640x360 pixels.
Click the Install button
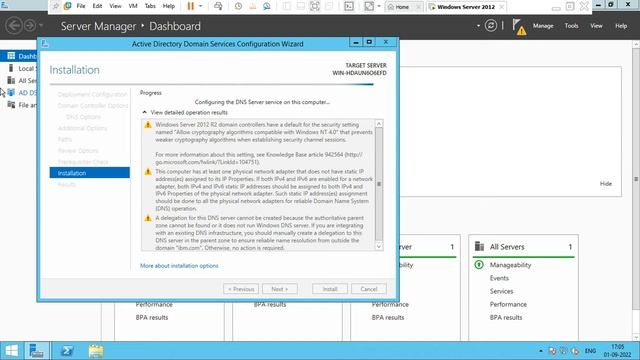point(330,289)
